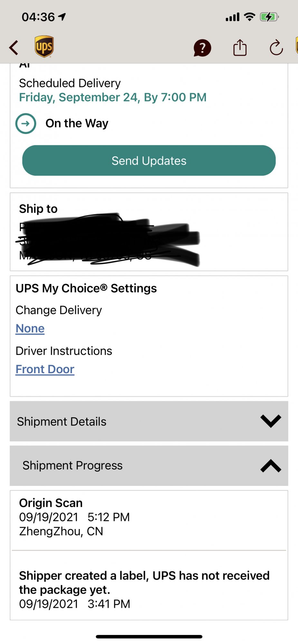
Task: Tap the Shipment Details section header
Action: click(149, 421)
